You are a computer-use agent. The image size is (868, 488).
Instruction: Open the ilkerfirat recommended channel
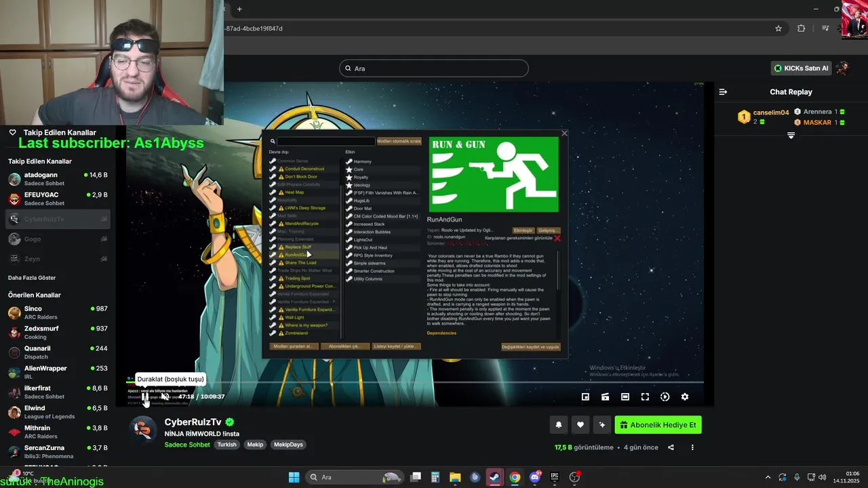pos(58,392)
